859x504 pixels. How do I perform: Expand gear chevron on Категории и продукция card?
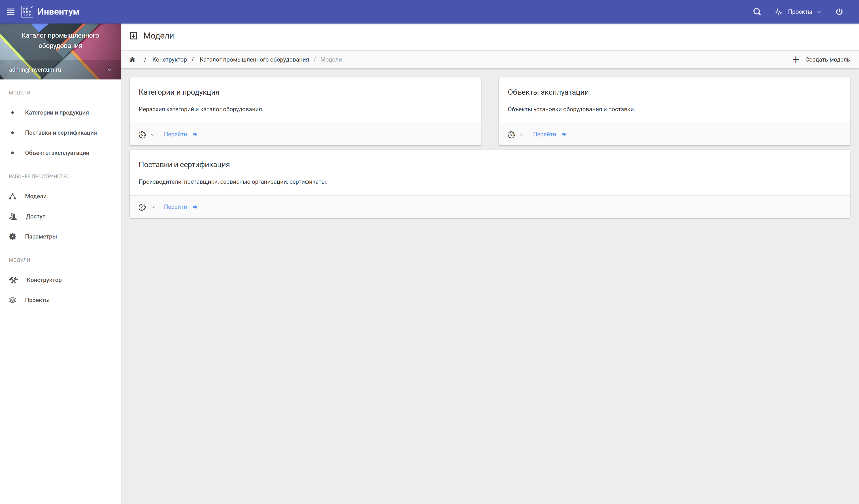[153, 135]
